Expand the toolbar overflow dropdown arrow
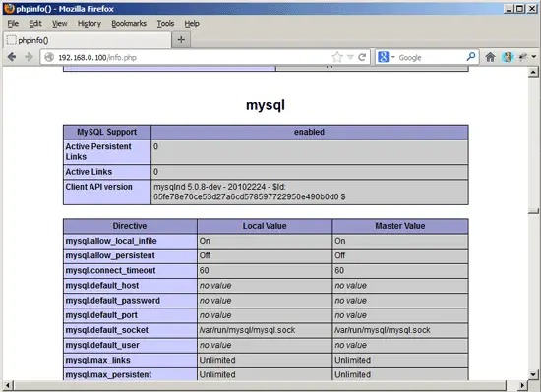The width and height of the screenshot is (541, 392). [534, 57]
